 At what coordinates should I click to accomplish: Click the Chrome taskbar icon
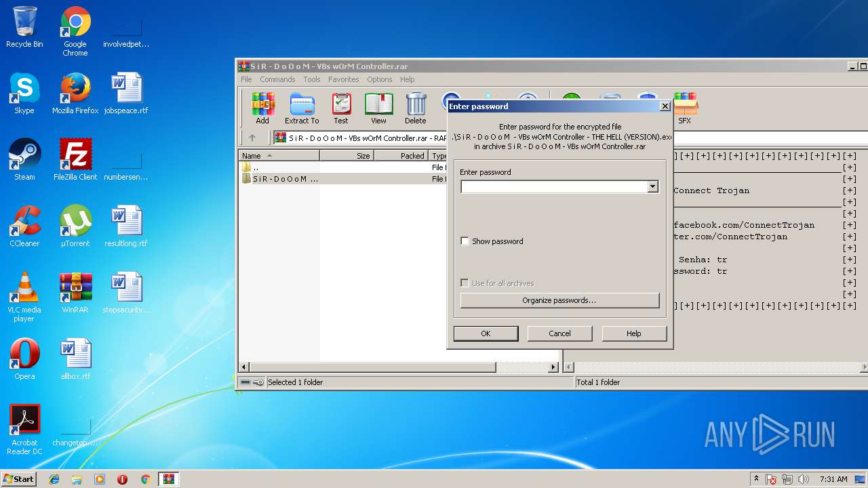point(145,479)
